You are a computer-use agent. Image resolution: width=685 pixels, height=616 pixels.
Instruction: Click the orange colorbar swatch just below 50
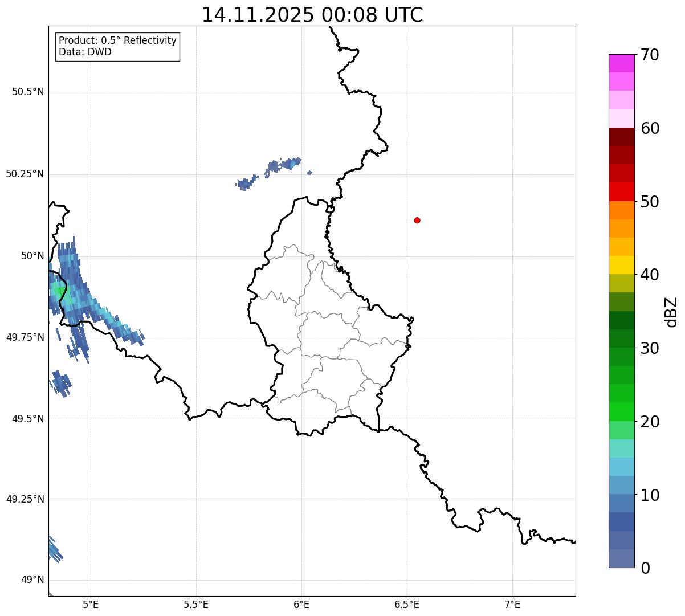[x=621, y=210]
